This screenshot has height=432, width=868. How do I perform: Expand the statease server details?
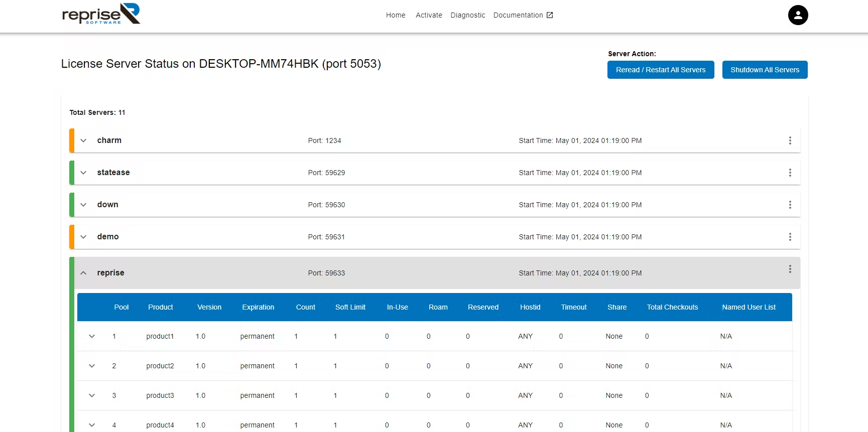[83, 173]
